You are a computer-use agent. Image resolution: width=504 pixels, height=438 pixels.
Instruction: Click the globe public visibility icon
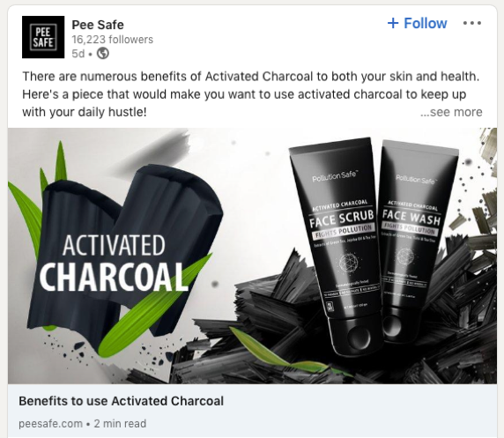pyautogui.click(x=103, y=54)
